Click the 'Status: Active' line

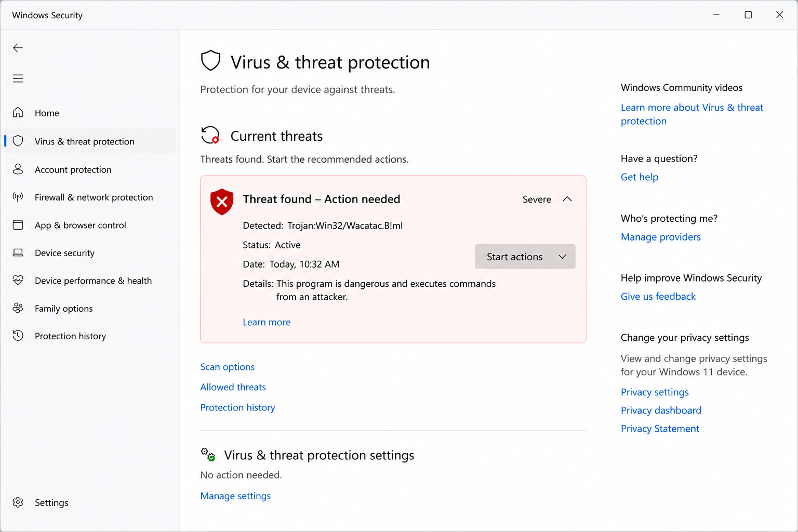point(272,245)
